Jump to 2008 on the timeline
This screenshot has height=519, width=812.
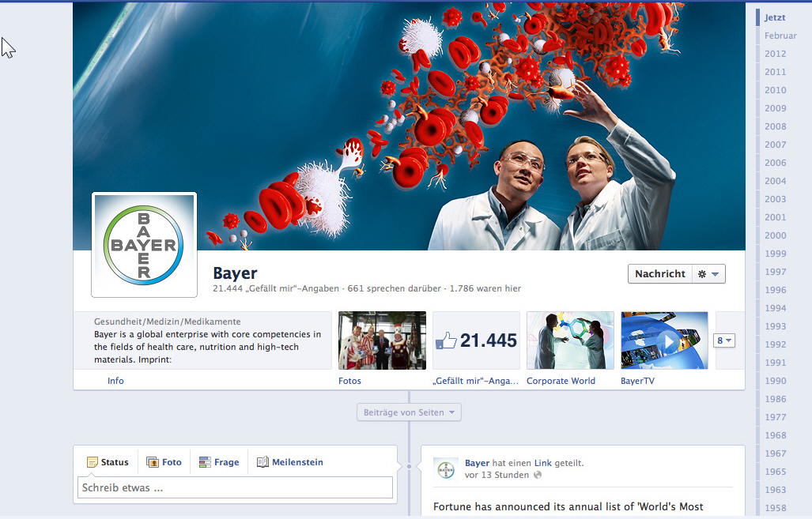click(x=775, y=126)
